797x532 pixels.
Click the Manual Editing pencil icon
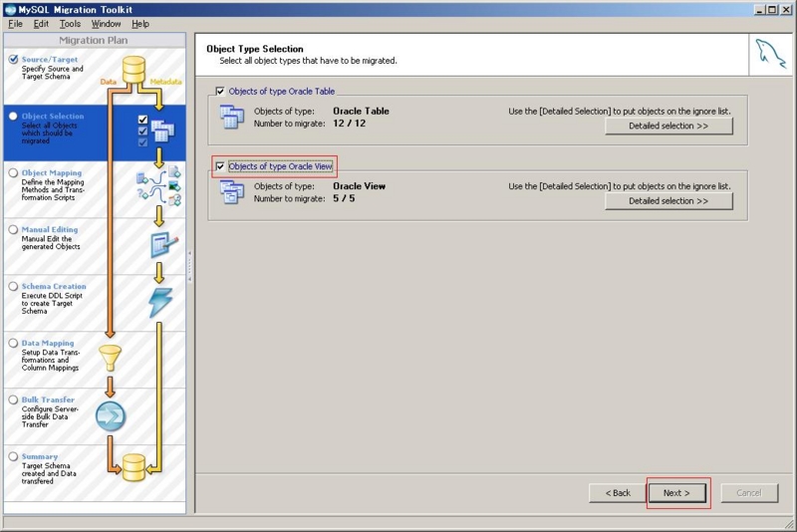click(164, 244)
